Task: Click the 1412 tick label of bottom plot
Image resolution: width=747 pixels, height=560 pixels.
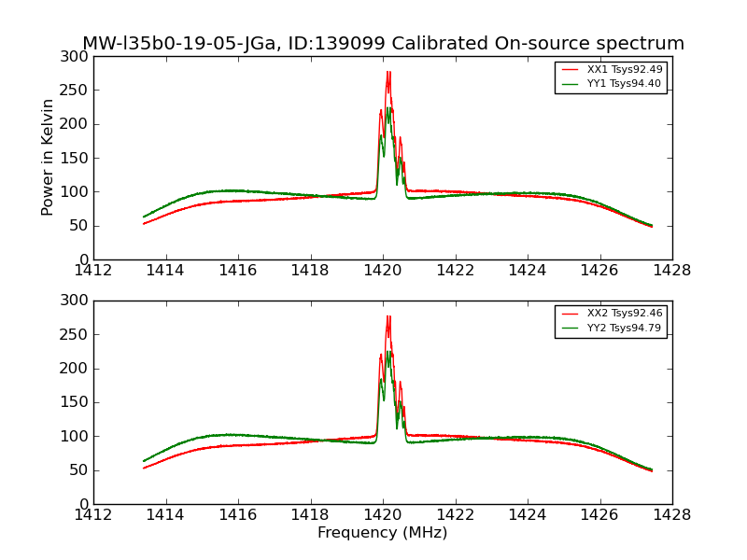Action: point(93,515)
